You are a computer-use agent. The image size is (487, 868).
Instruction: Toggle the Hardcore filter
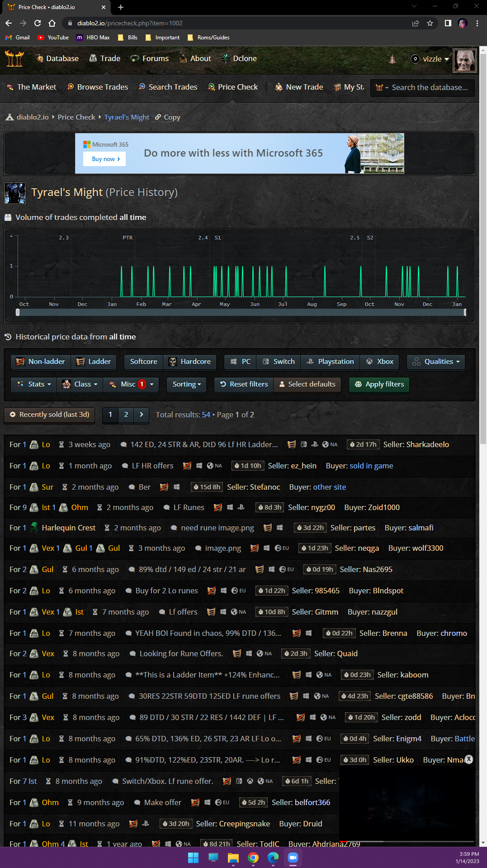[x=190, y=362]
